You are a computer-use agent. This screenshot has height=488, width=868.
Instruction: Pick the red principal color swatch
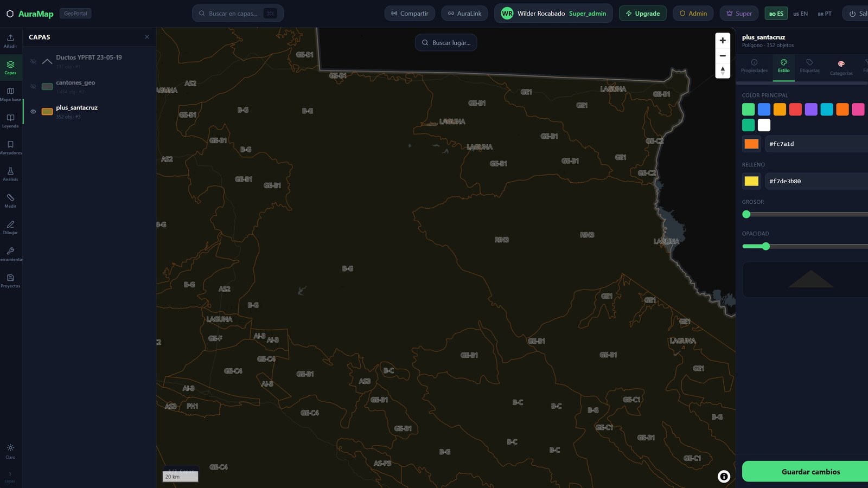[795, 110]
